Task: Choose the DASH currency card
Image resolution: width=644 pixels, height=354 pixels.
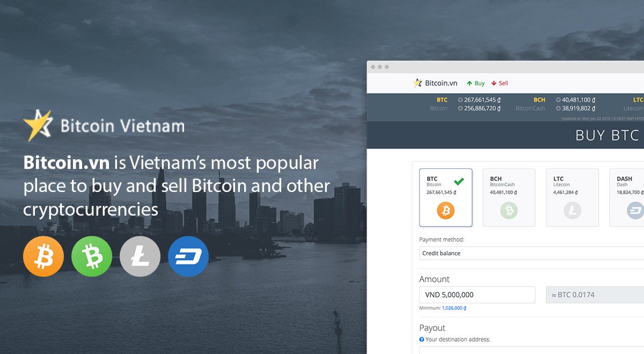Action: point(628,197)
